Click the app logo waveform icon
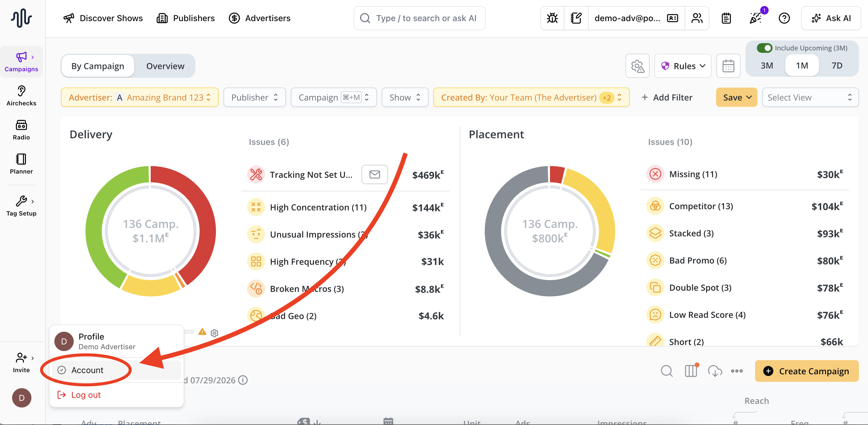Image resolution: width=868 pixels, height=425 pixels. [x=21, y=18]
